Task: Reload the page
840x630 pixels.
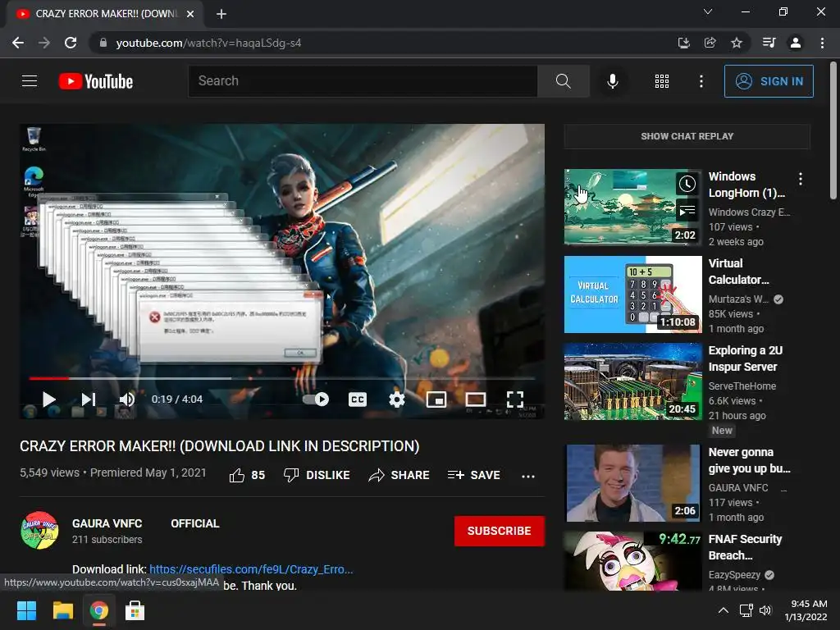Action: (71, 43)
